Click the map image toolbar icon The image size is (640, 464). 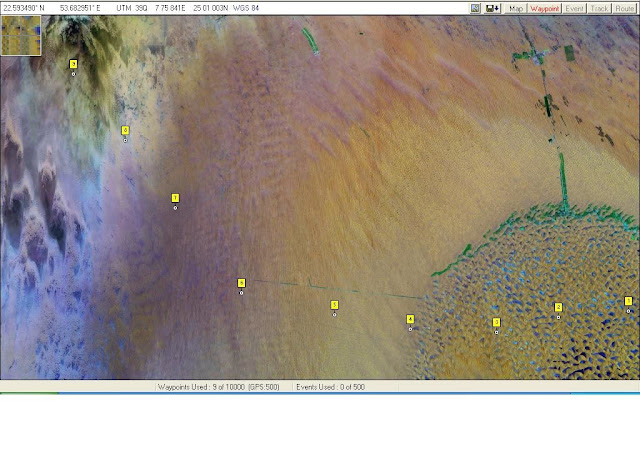[475, 8]
